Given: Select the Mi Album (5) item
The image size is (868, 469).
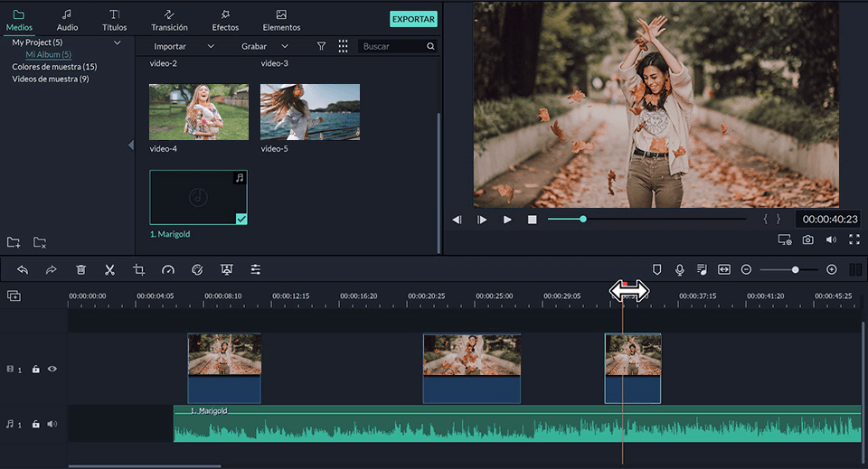Looking at the screenshot, I should click(48, 54).
